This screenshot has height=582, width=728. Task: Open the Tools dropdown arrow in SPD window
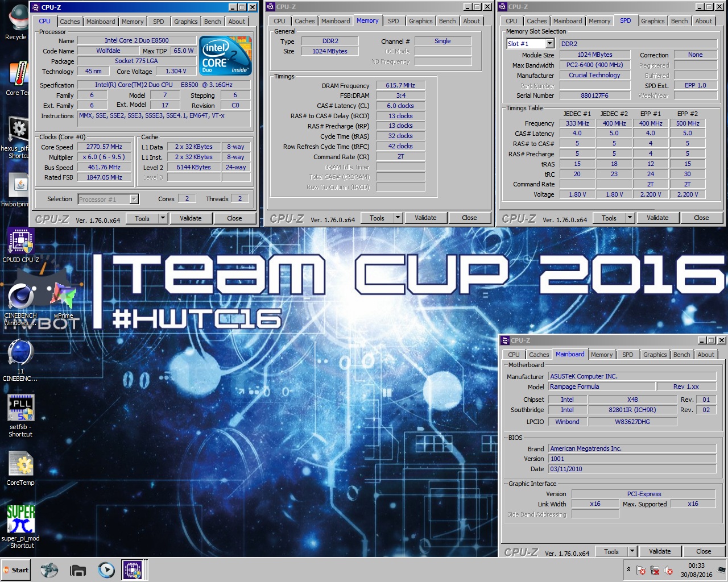click(x=630, y=218)
